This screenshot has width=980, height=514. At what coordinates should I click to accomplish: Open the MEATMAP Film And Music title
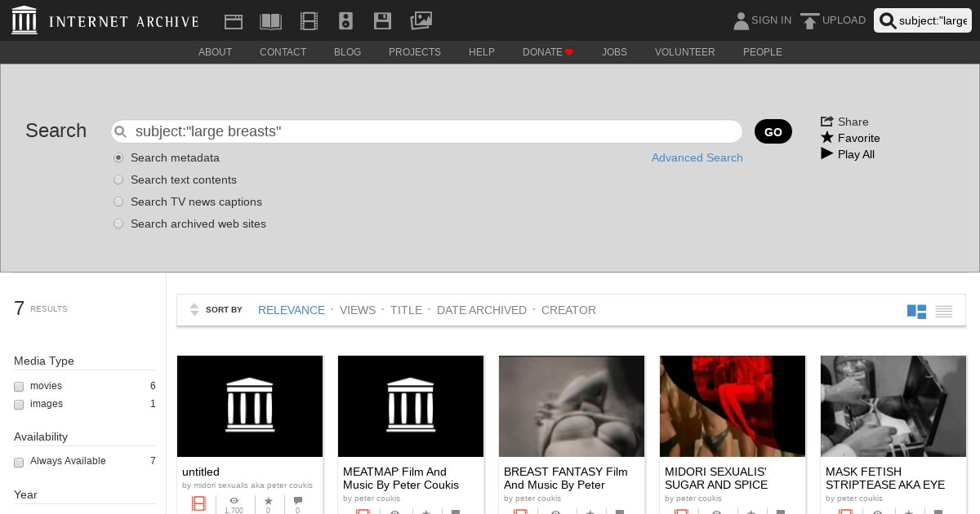pyautogui.click(x=401, y=478)
